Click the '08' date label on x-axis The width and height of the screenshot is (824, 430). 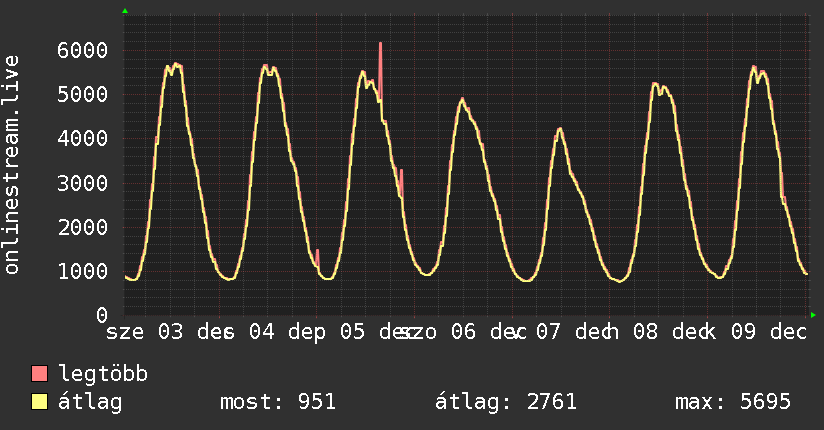pos(645,332)
